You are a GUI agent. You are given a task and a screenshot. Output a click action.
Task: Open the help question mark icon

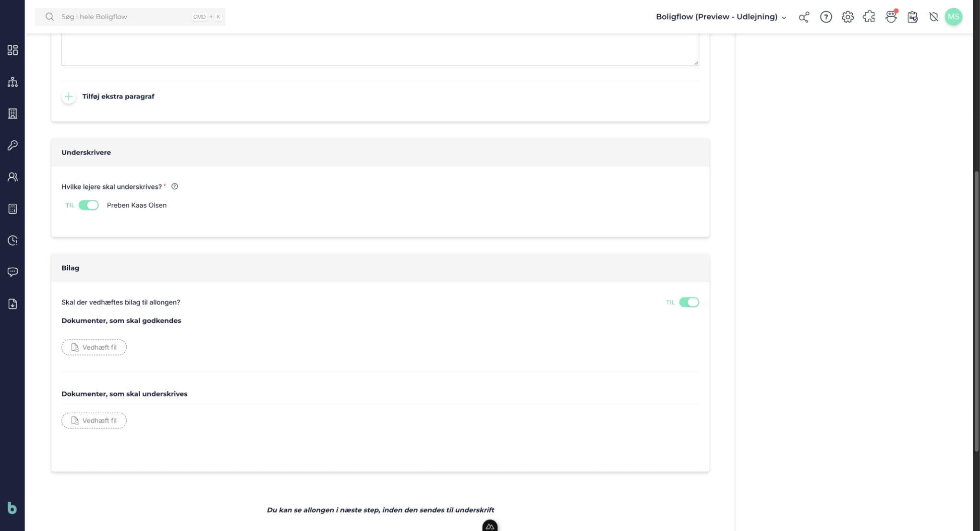(826, 17)
